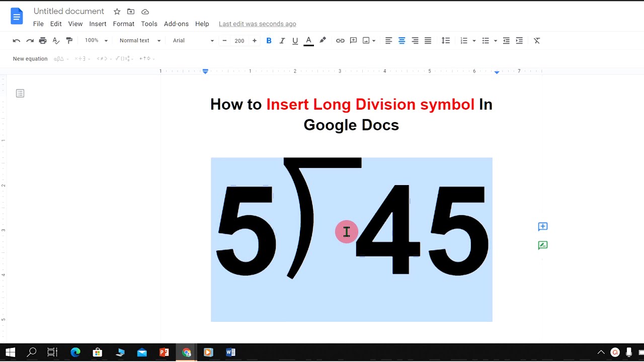Open the Arial font dropdown

tap(193, 41)
